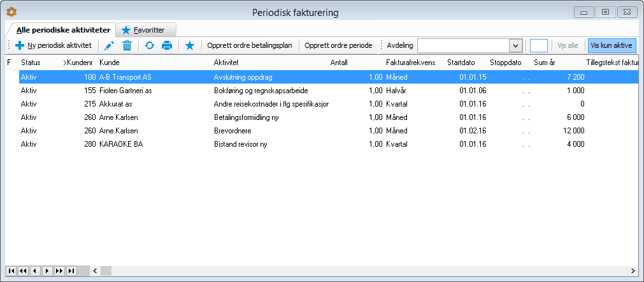Jump forward a page with double-right arrow

[59, 271]
